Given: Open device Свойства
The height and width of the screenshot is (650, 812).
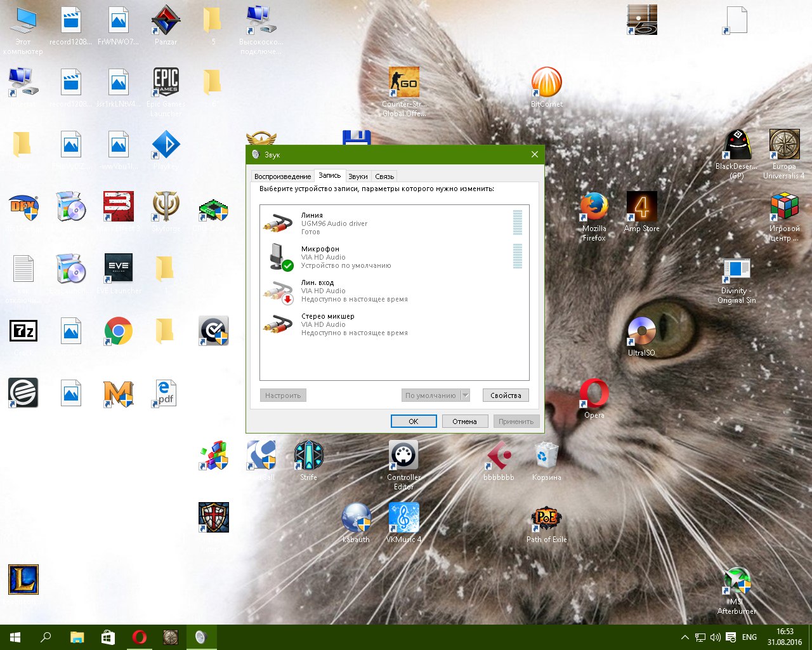Looking at the screenshot, I should (506, 395).
